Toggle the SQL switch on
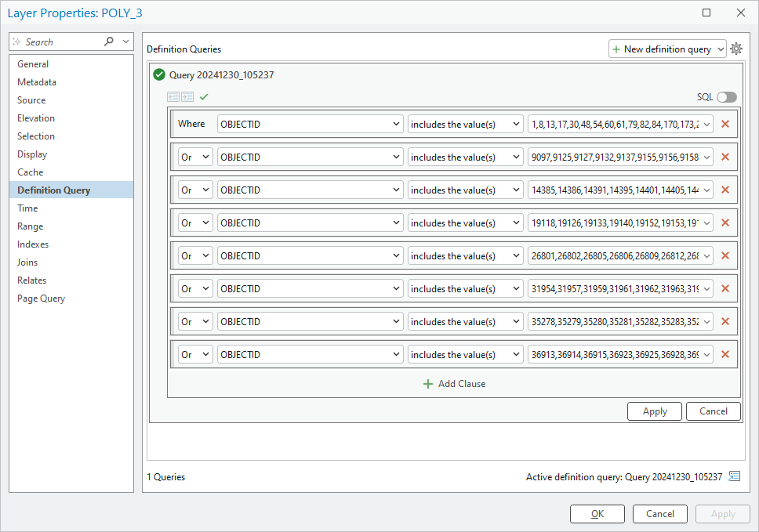 click(725, 96)
